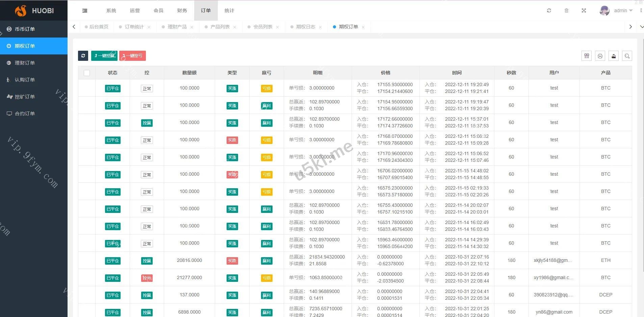Open the 财务 top menu
Image resolution: width=644 pixels, height=317 pixels.
pyautogui.click(x=182, y=11)
